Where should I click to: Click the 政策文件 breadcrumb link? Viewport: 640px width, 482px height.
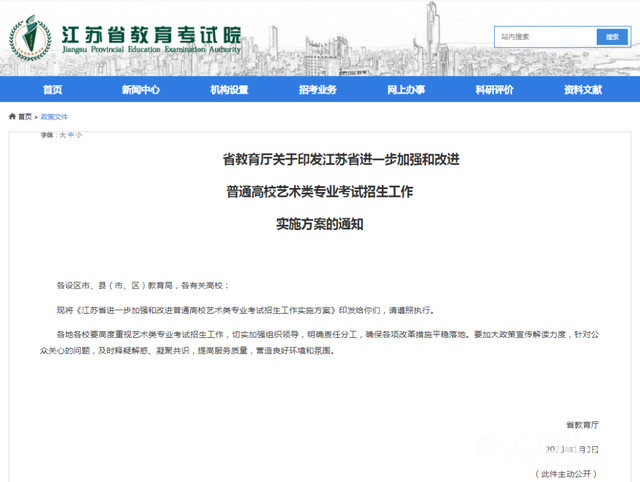(x=54, y=116)
